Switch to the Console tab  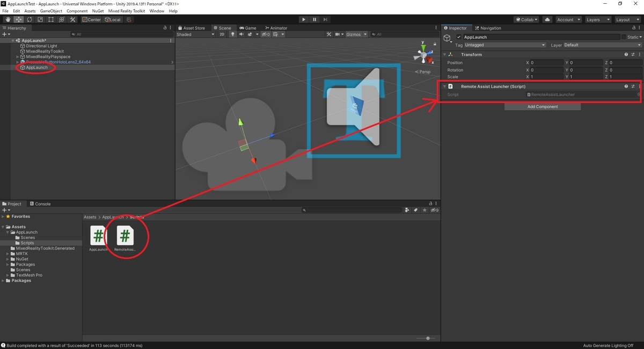40,204
